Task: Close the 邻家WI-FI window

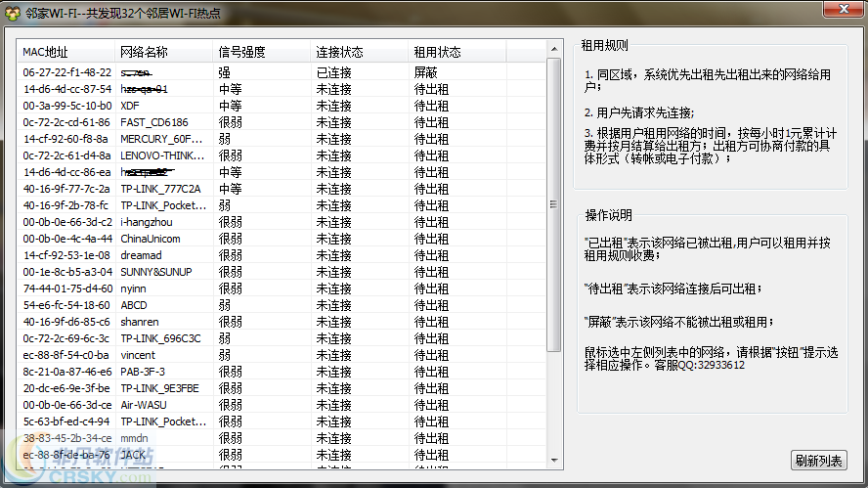Action: 844,9
